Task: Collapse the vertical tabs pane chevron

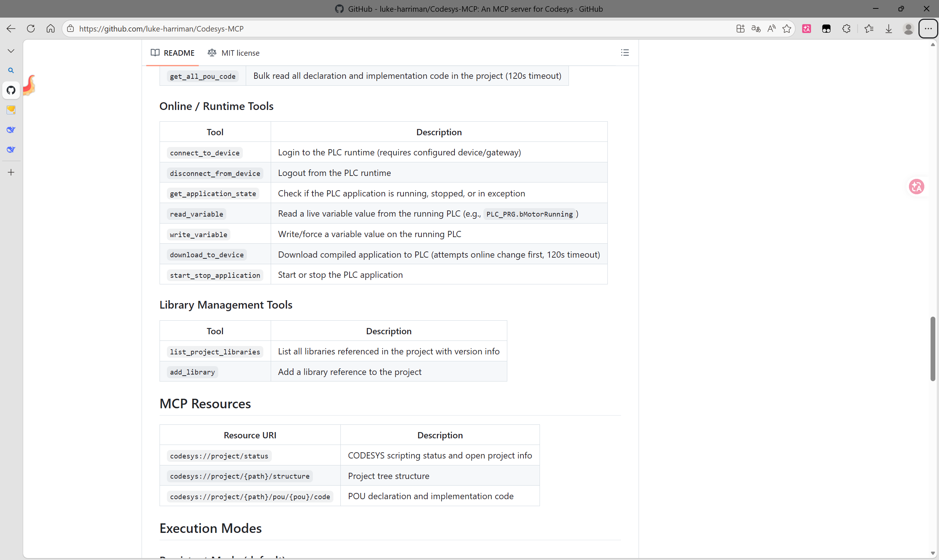Action: 11,51
